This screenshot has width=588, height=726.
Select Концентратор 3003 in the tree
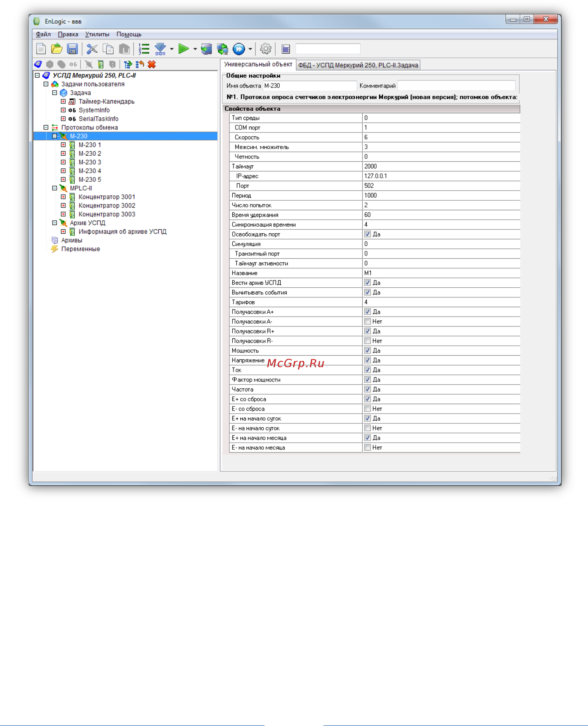click(x=107, y=214)
